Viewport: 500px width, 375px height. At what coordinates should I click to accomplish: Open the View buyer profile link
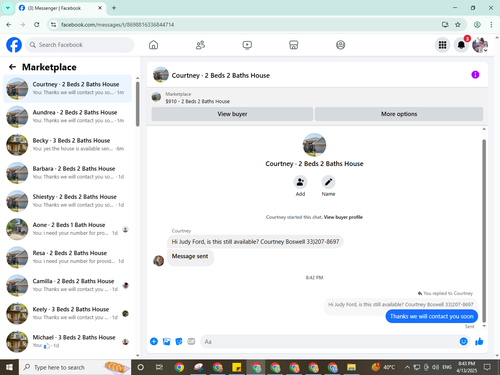(x=343, y=217)
